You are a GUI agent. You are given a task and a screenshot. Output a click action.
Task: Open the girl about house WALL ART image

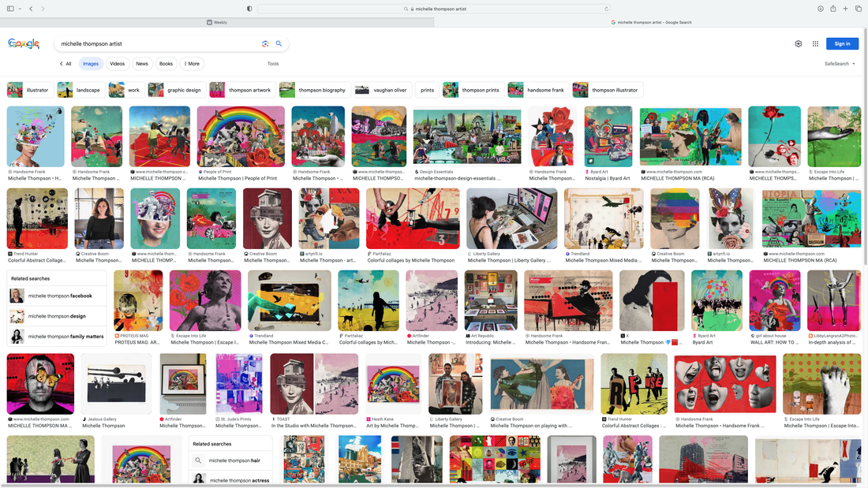(774, 300)
